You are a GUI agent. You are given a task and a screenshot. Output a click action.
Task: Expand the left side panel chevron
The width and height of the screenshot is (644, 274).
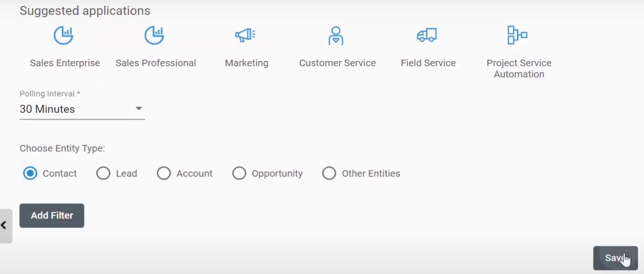pos(5,226)
